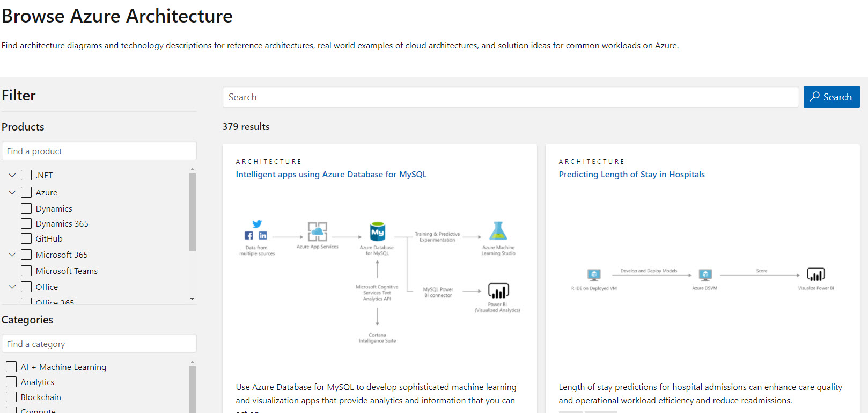Tick the Blockchain category checkbox
Screen dimensions: 868x413
[11, 397]
